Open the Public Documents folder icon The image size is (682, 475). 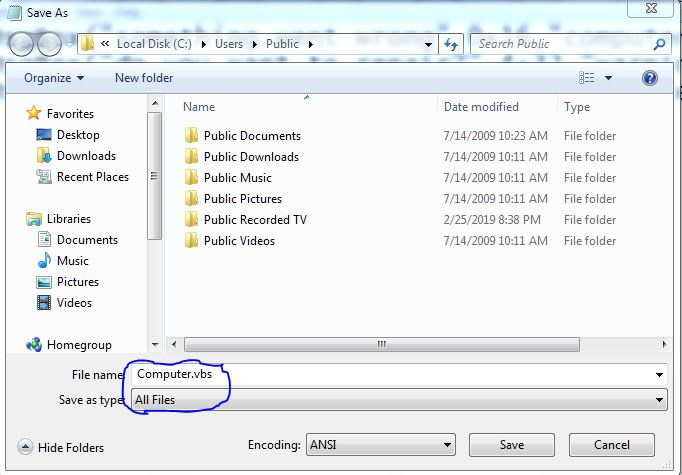(192, 136)
